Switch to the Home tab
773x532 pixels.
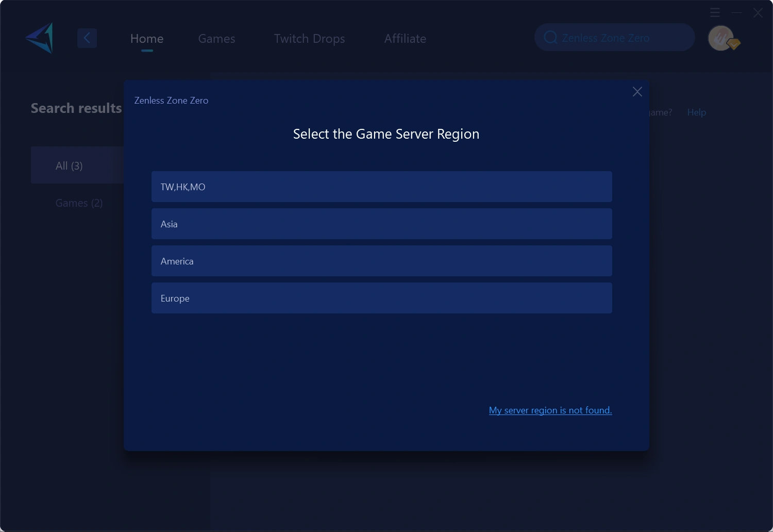click(147, 39)
